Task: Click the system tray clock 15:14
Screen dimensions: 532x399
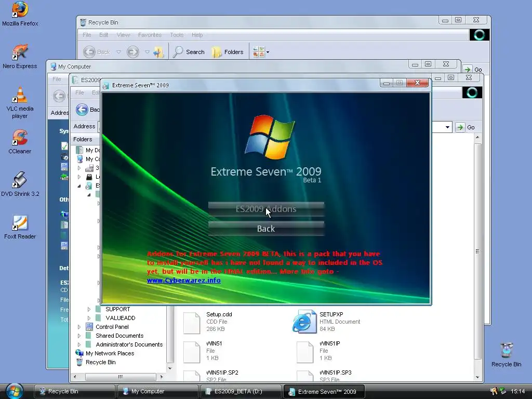Action: click(x=517, y=391)
